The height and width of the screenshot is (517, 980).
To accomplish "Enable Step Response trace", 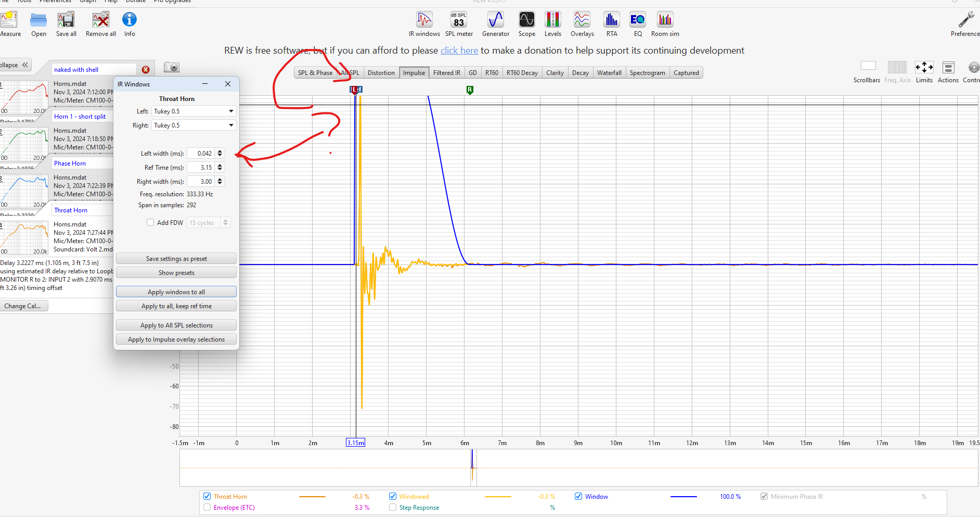I will click(x=393, y=507).
